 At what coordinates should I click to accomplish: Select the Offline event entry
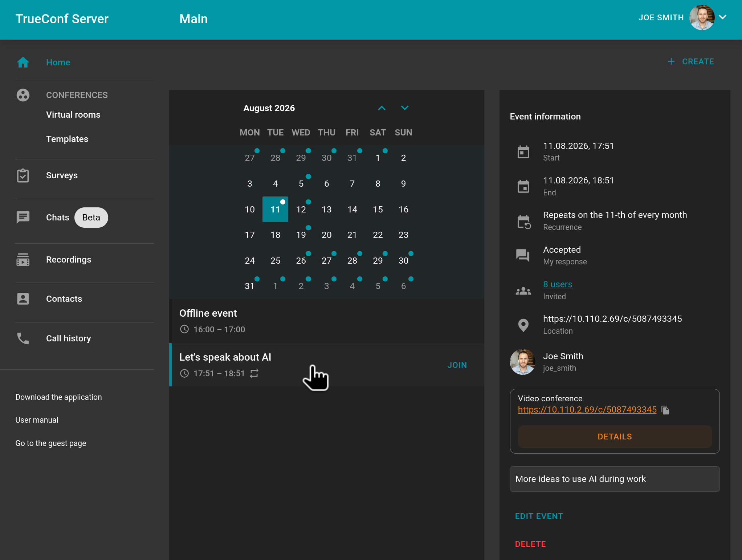[x=327, y=321]
